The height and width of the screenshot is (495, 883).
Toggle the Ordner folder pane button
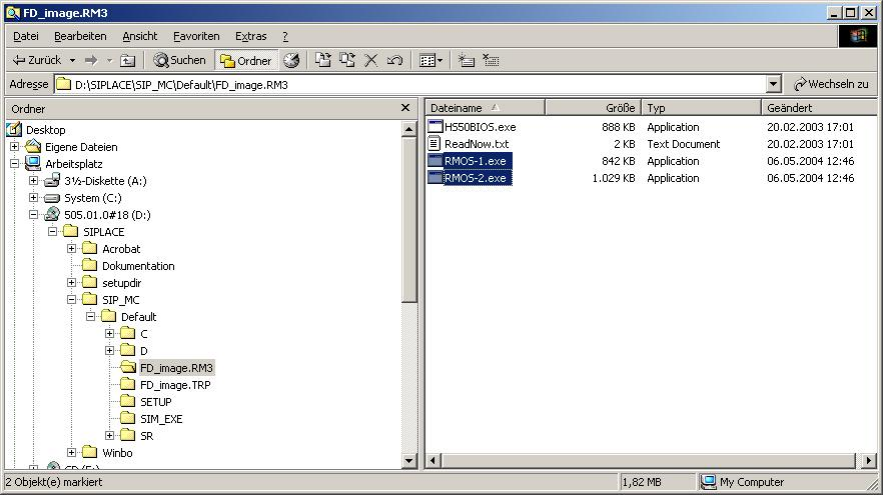point(245,60)
